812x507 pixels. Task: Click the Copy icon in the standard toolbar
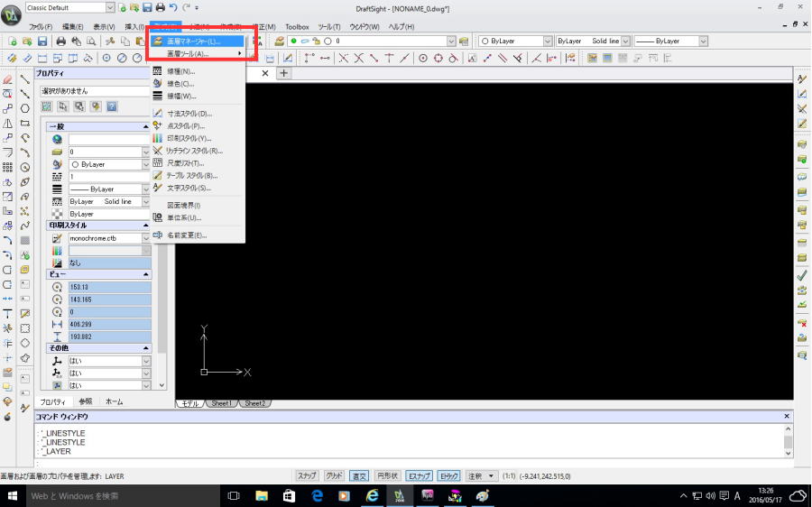click(x=125, y=41)
